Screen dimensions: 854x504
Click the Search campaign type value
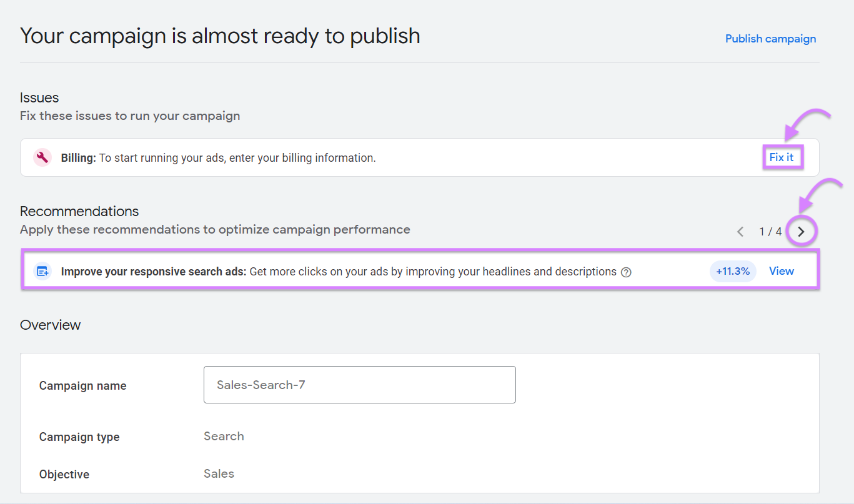coord(224,436)
